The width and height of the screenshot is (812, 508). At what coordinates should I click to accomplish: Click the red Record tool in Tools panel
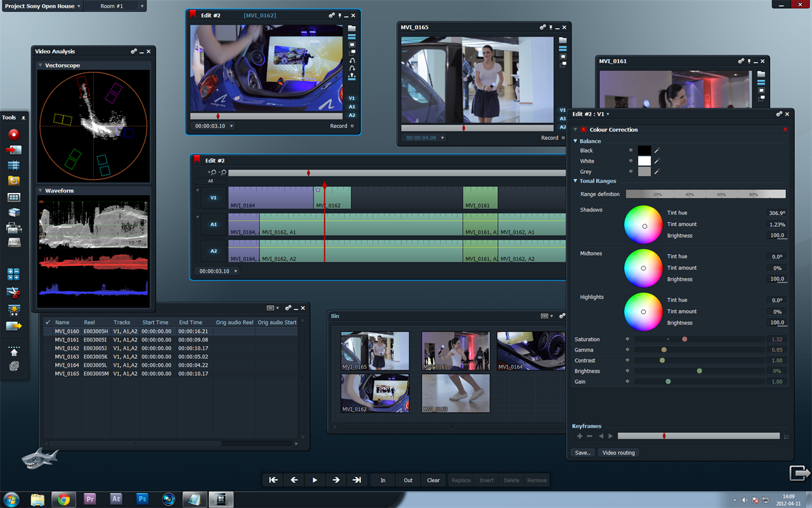[13, 134]
